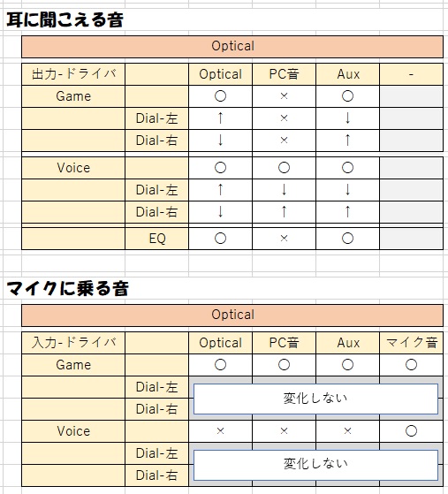Select the Voice row label in the upper table
The image size is (448, 494).
point(73,168)
